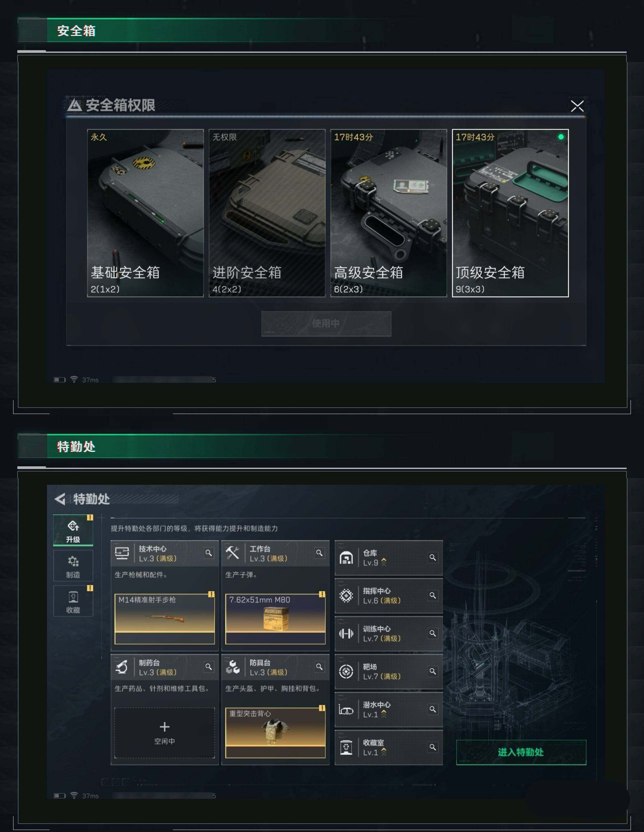Viewport: 644px width, 832px height.
Task: Select the 高级安全箱 6(2x3) card
Action: pos(388,213)
